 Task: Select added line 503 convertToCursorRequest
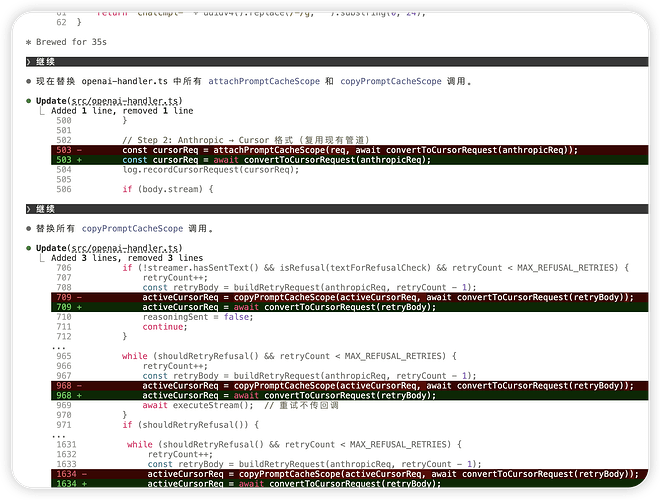(x=349, y=160)
